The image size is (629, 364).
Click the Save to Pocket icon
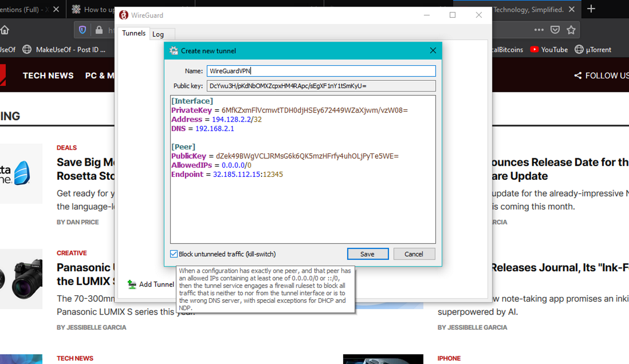(555, 30)
